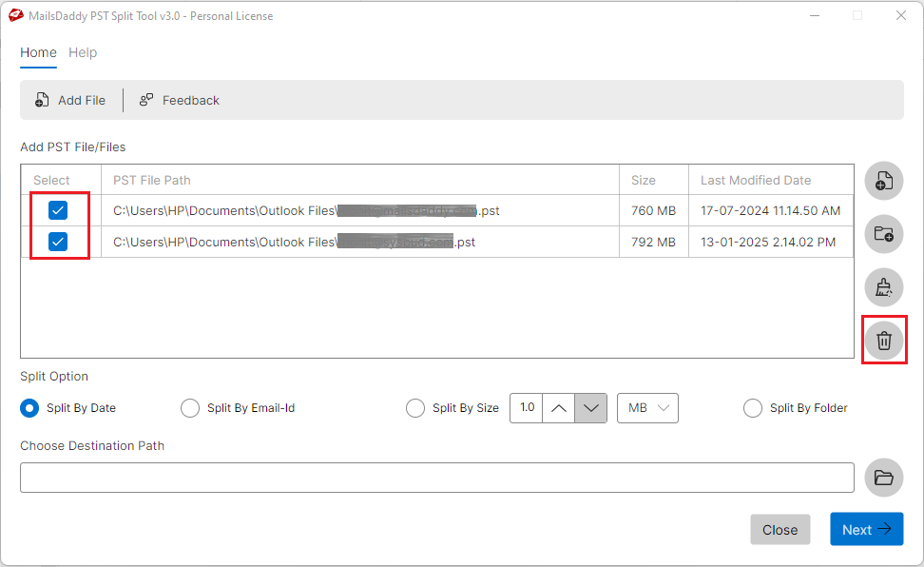Switch to the Help tab

coord(83,52)
